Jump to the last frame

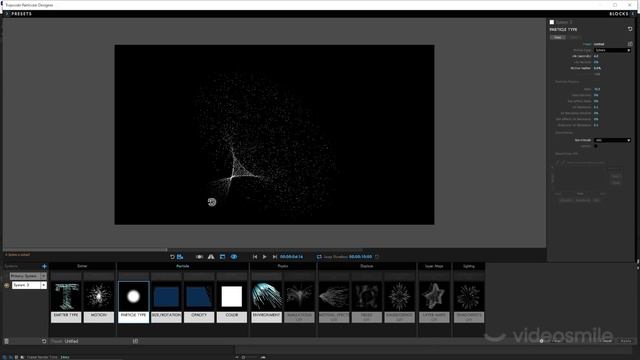275,257
